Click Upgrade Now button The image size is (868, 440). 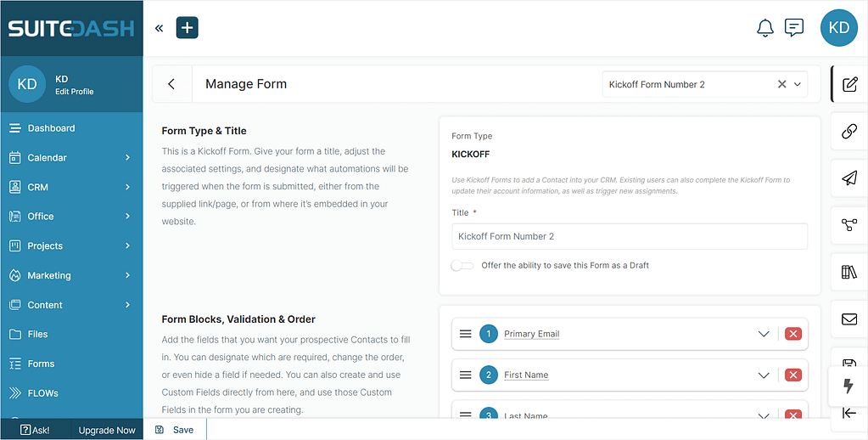[x=107, y=430]
